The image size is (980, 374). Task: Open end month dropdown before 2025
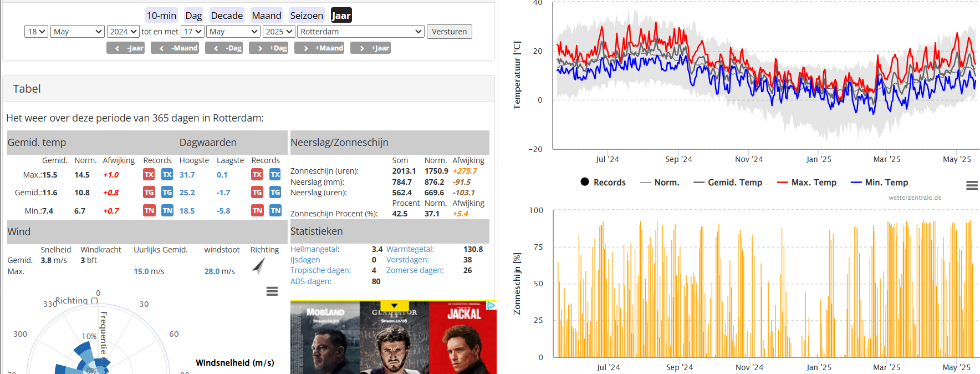(x=233, y=32)
